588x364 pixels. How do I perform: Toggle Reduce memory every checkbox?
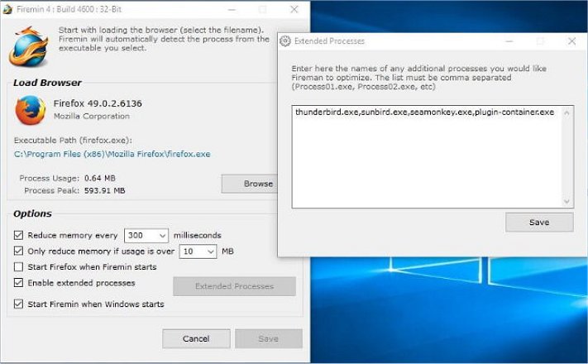[x=18, y=235]
